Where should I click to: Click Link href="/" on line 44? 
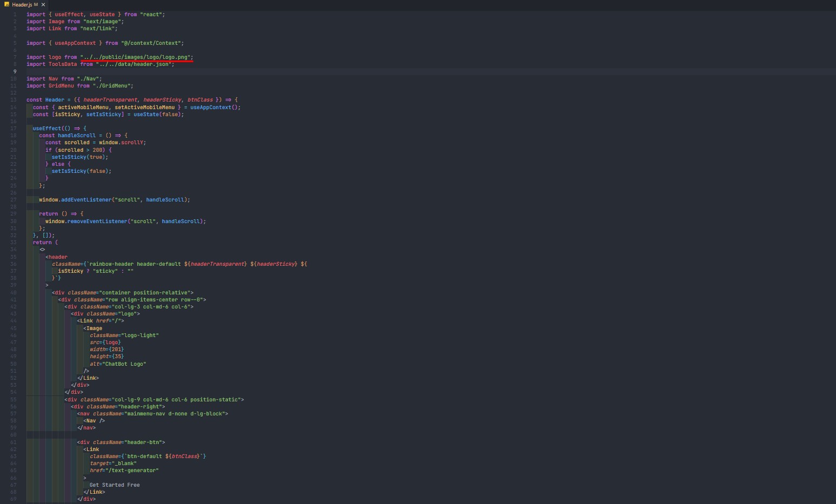coord(101,321)
